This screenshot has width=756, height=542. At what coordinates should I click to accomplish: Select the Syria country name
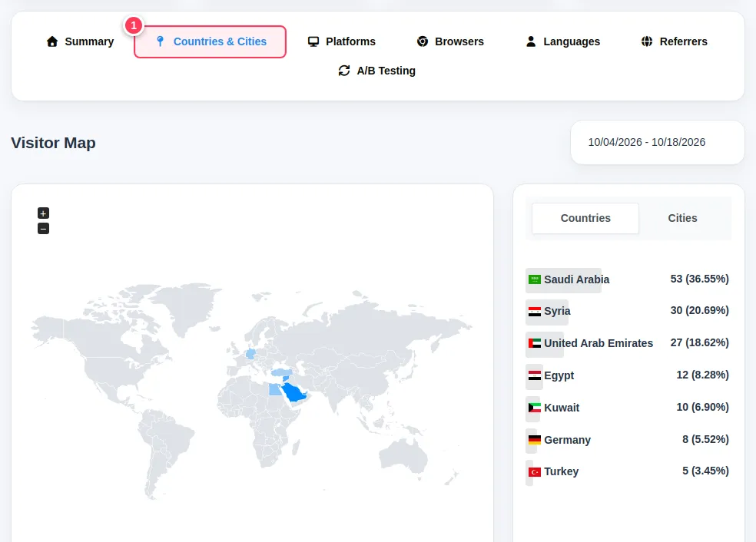coord(557,311)
